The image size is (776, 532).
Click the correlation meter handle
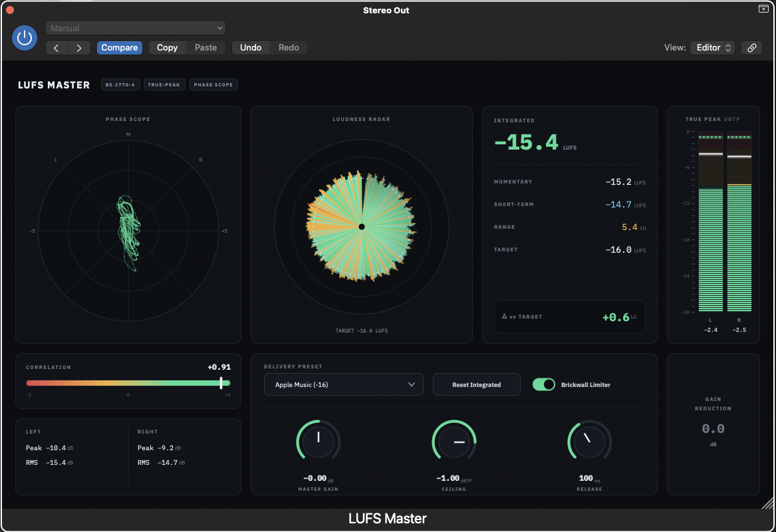click(221, 382)
